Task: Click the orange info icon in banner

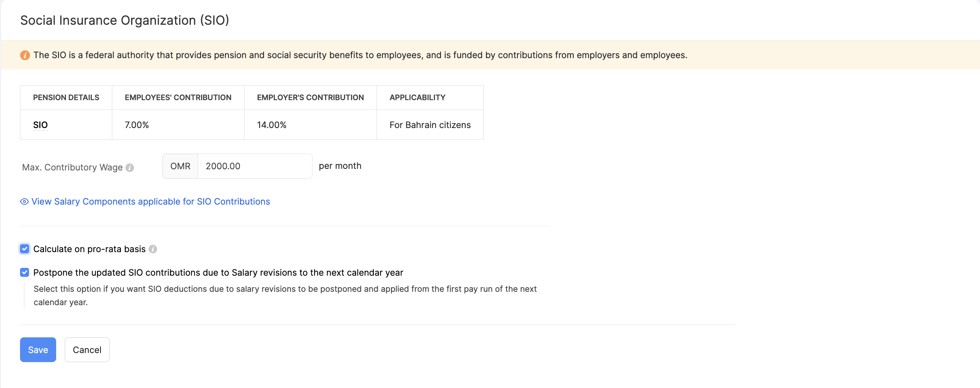Action: [25, 55]
